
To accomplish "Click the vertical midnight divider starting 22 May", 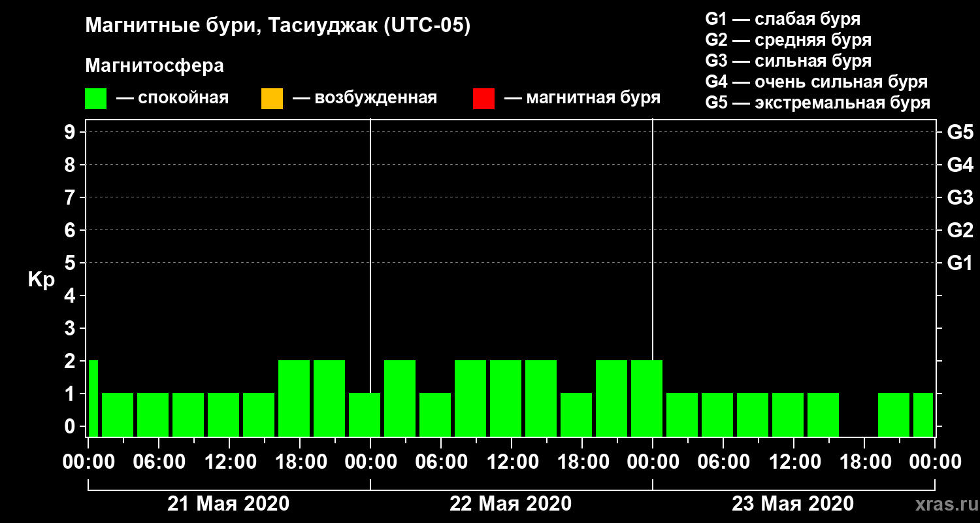I will pos(370,278).
